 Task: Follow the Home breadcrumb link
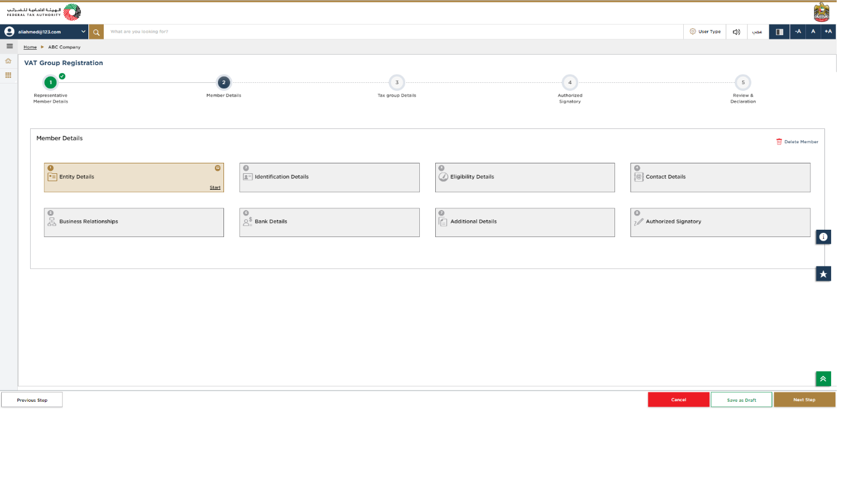pos(30,47)
